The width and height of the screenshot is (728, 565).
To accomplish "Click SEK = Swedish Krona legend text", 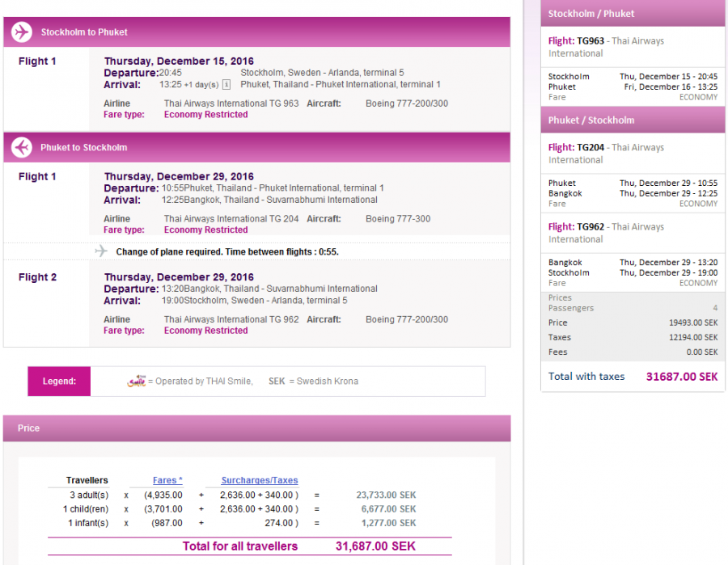I will pyautogui.click(x=313, y=382).
